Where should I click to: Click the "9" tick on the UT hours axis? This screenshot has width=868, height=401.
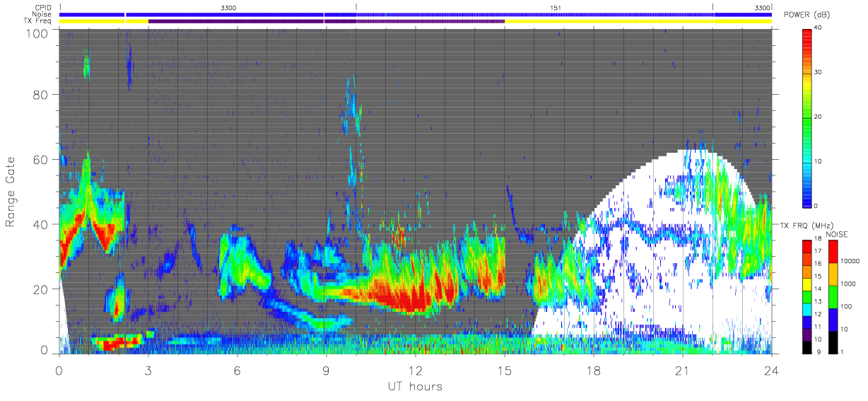(327, 369)
